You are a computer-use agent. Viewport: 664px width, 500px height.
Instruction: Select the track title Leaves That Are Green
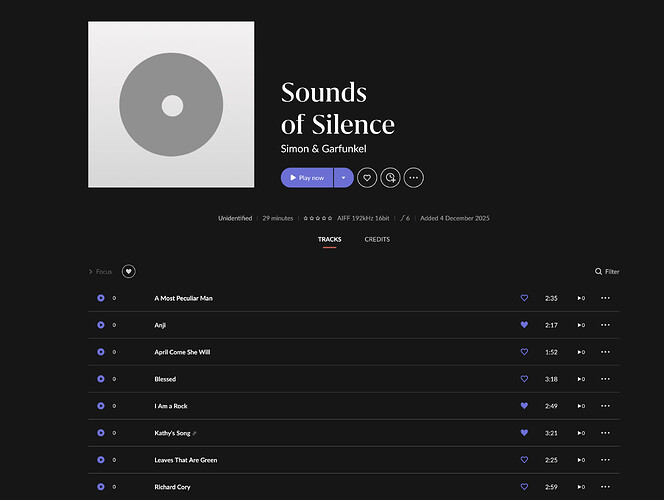point(185,460)
